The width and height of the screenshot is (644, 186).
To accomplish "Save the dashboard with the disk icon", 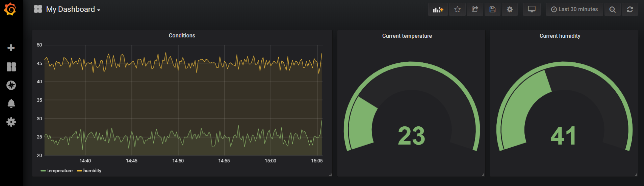I will (x=492, y=9).
